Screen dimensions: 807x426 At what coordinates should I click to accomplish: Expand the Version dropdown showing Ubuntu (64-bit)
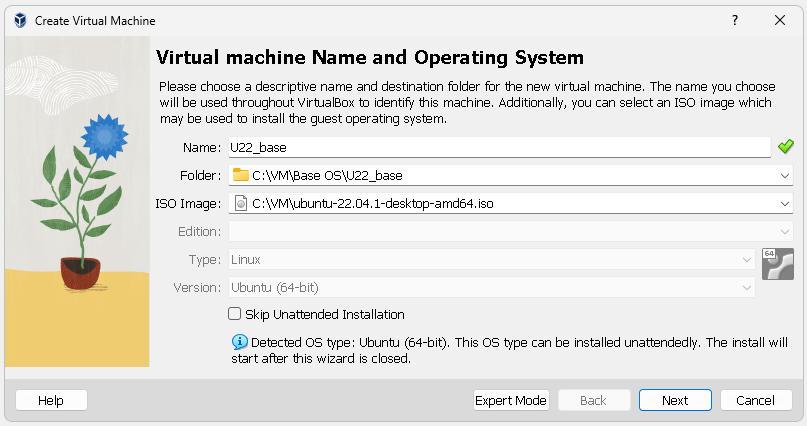point(746,288)
